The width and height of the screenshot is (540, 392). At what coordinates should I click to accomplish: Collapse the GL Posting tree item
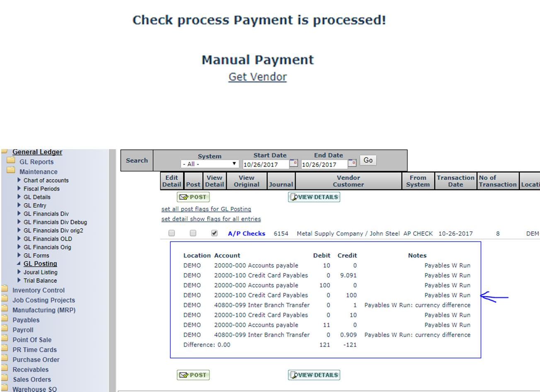tap(19, 264)
